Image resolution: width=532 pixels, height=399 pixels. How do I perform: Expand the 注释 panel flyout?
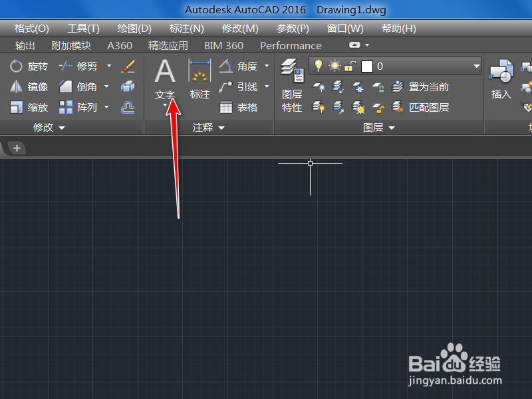[x=208, y=128]
